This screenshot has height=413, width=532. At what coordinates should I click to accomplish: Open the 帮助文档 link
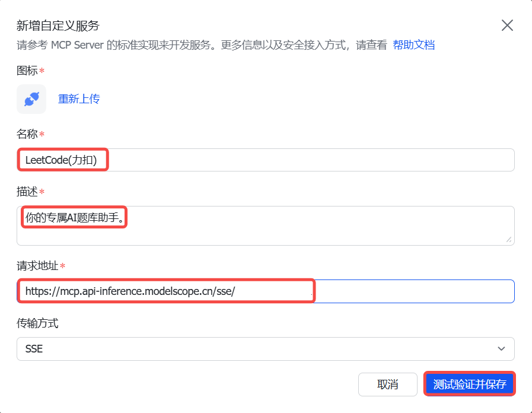coord(413,45)
